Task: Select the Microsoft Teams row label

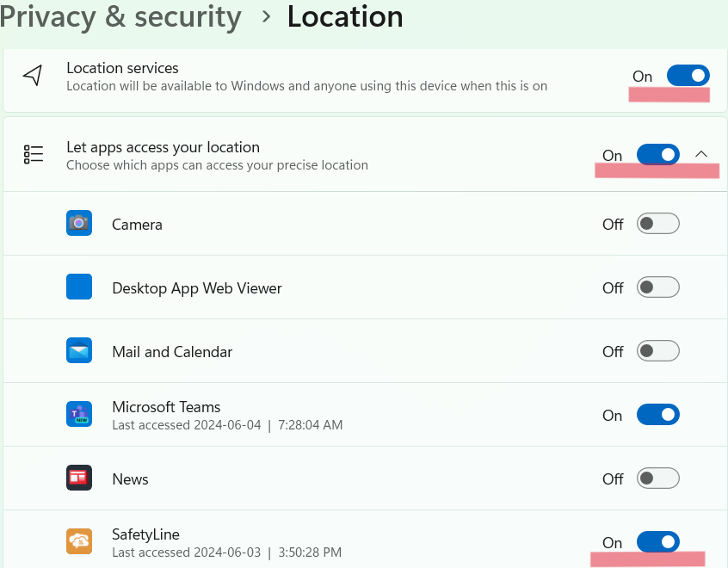Action: [x=166, y=406]
